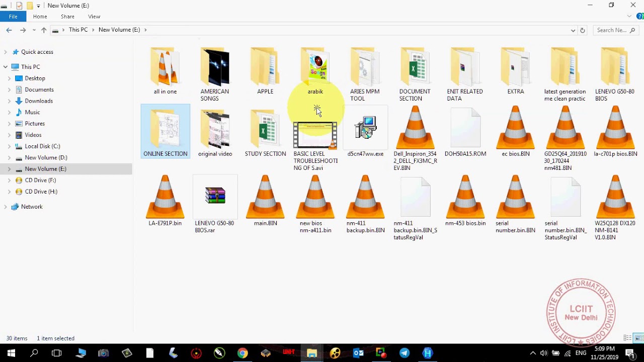Switch to the View ribbon tab
This screenshot has height=362, width=644.
click(94, 17)
